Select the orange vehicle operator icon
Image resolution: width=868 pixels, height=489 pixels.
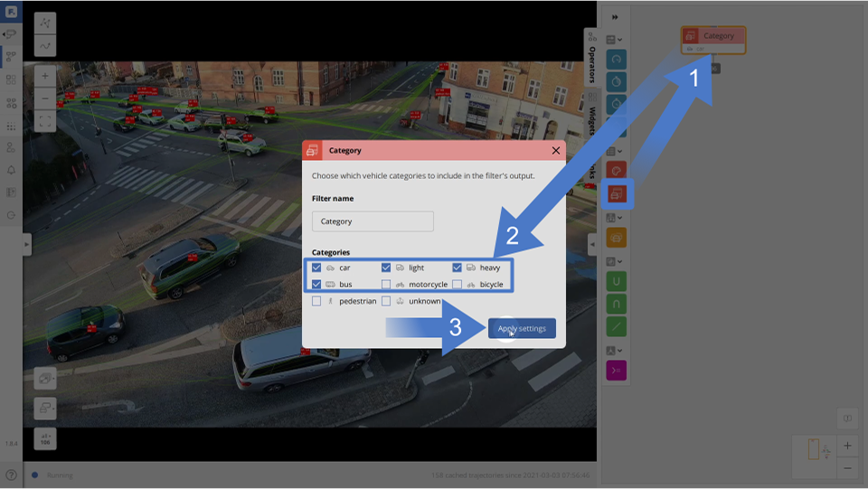pos(616,238)
